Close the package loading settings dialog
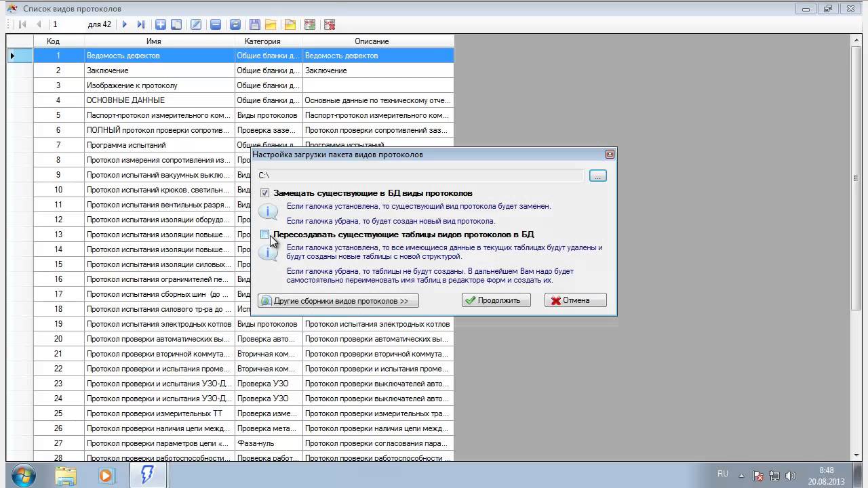The height and width of the screenshot is (488, 868). tap(610, 155)
